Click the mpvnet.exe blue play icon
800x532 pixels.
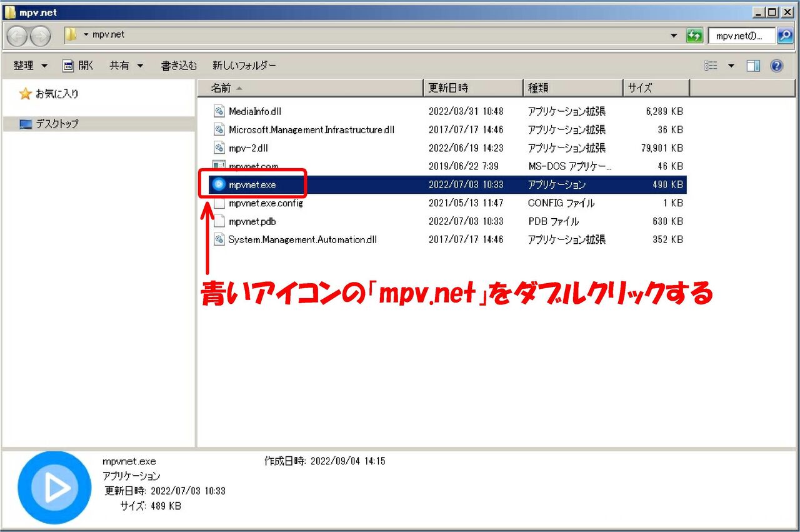pos(218,184)
